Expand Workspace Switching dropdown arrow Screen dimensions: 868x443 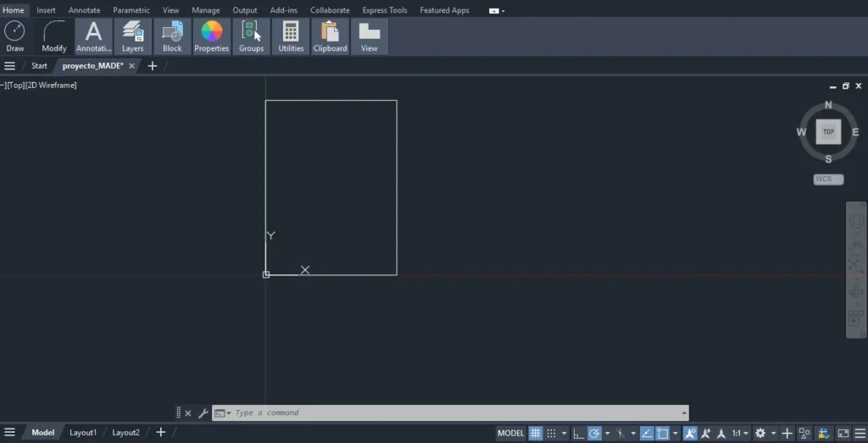click(773, 433)
